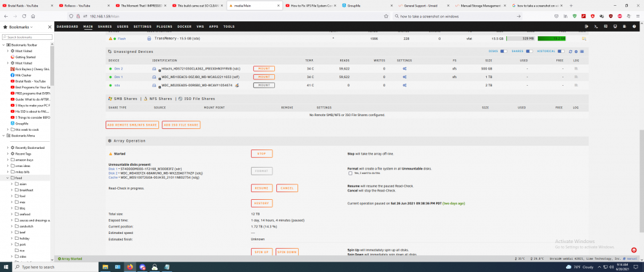Refresh the Unassigned Devices list
This screenshot has height=272, width=644.
tap(570, 52)
